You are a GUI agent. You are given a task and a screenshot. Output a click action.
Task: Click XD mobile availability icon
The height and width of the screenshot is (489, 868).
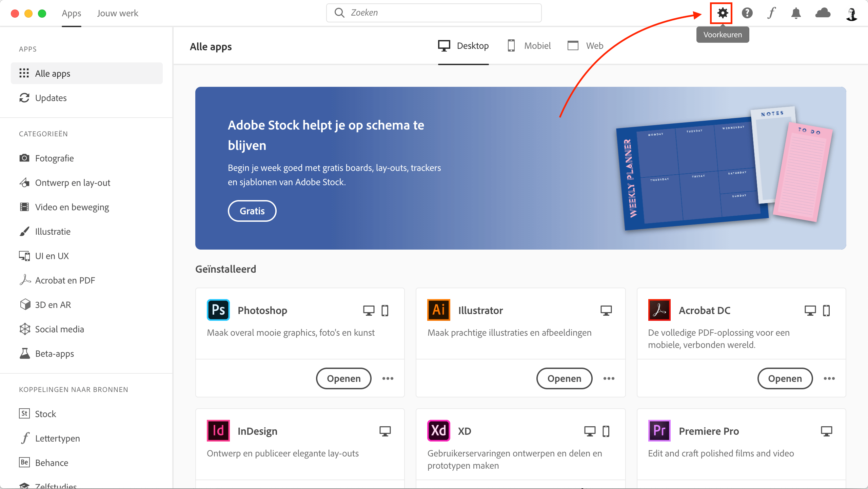click(606, 431)
